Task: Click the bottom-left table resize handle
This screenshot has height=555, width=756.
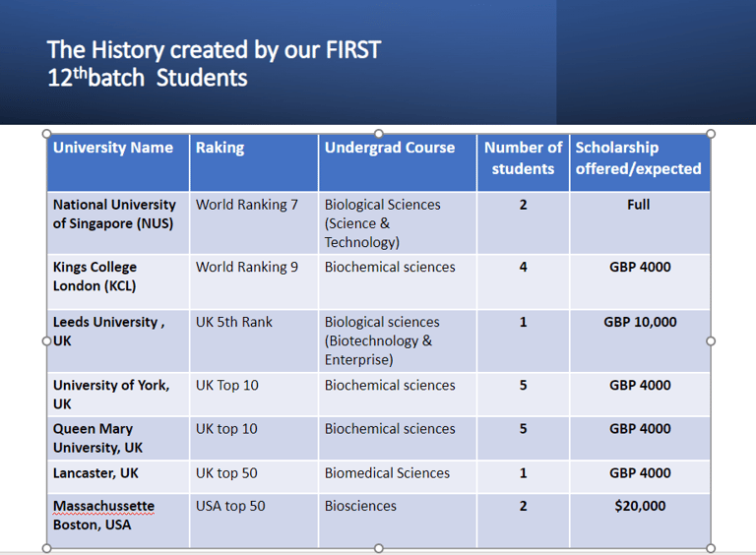Action: [47, 548]
